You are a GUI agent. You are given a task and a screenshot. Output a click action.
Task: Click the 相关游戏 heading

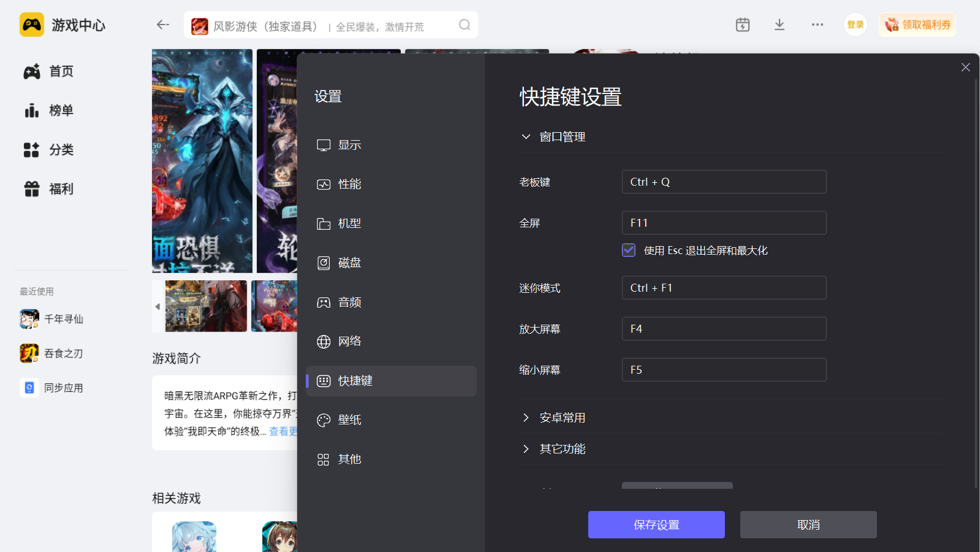(x=177, y=498)
